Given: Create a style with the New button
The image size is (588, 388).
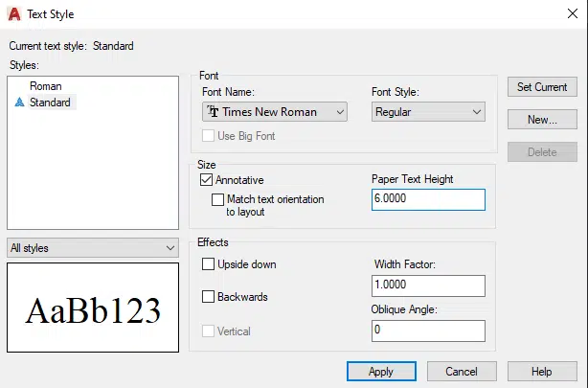Looking at the screenshot, I should click(542, 120).
